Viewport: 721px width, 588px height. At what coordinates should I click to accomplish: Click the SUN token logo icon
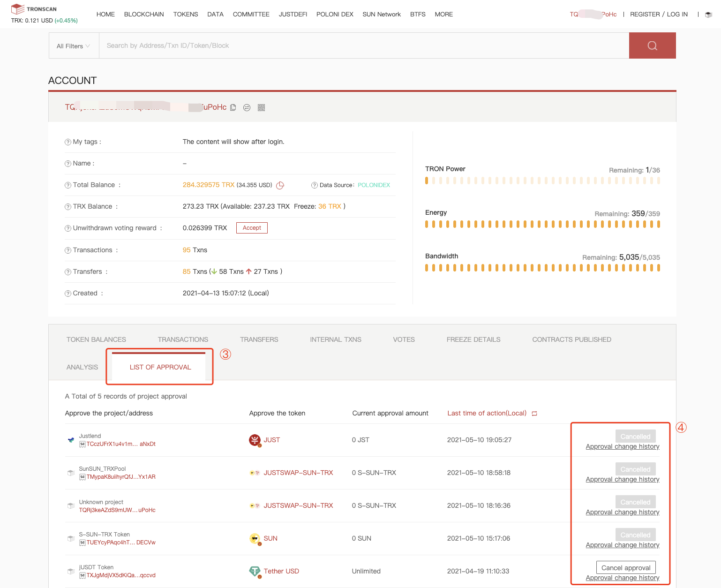pyautogui.click(x=255, y=539)
